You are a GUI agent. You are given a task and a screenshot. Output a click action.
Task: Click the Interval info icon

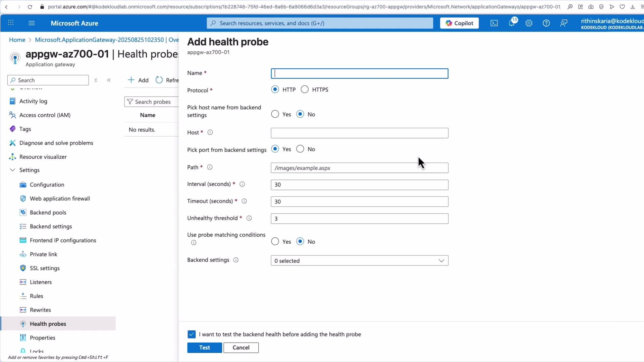coord(242,184)
